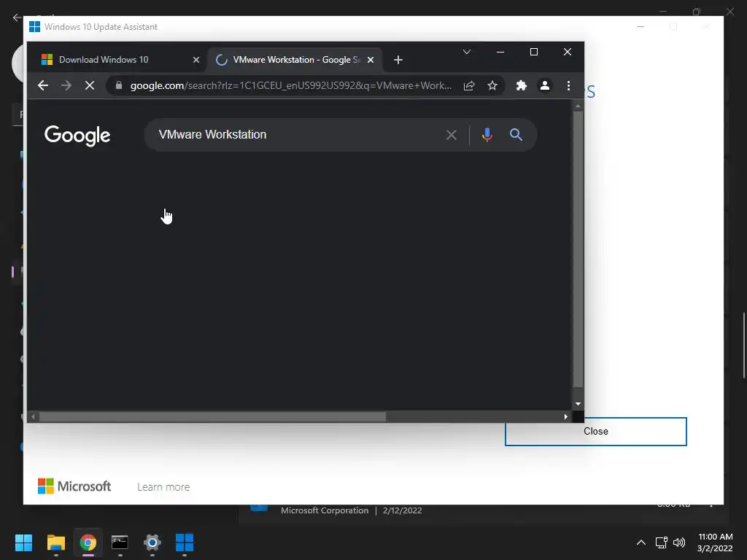Click Settings back arrow behind windows

pos(17,17)
